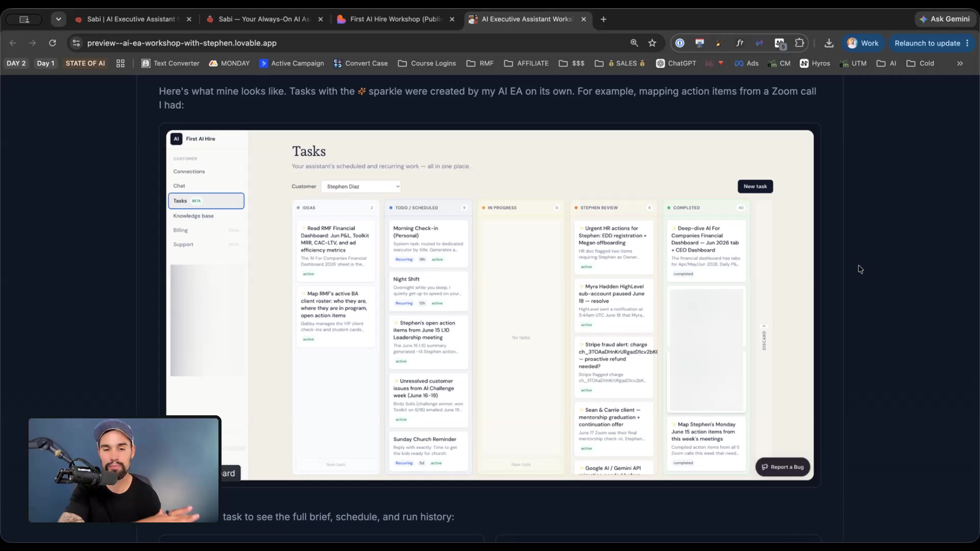Close the AI Executive Assistant Workshop tab
Viewport: 980px width, 551px height.
click(x=583, y=19)
